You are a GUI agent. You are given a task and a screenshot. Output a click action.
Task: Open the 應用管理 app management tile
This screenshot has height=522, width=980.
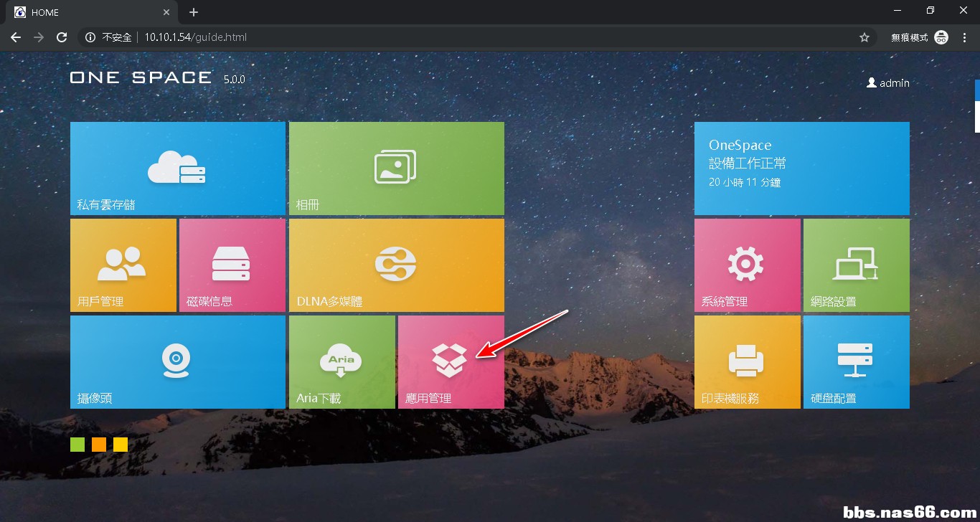click(451, 362)
